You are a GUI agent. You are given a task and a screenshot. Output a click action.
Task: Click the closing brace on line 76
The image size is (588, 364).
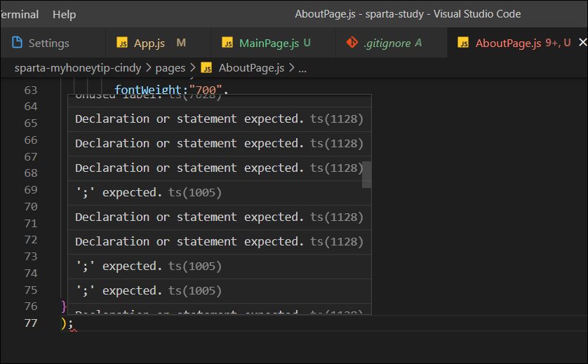point(64,306)
